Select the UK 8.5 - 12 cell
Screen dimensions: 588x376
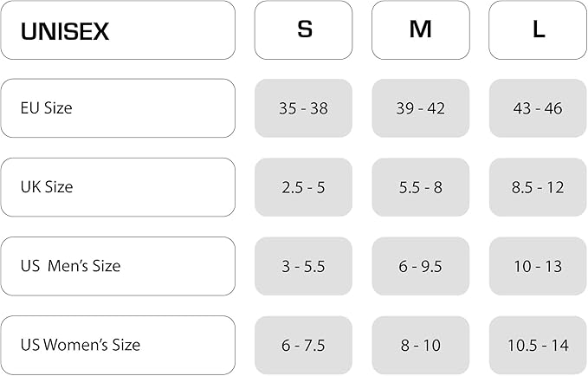pos(538,187)
